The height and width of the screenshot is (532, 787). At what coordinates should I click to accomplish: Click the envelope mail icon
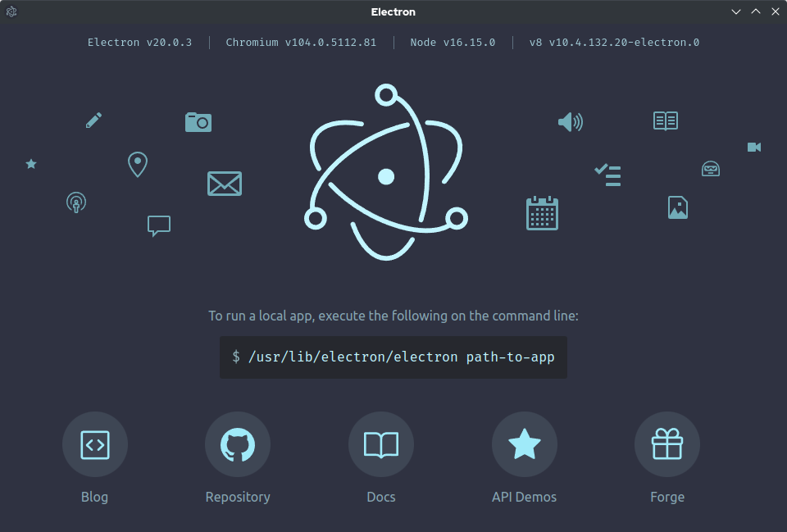click(225, 184)
